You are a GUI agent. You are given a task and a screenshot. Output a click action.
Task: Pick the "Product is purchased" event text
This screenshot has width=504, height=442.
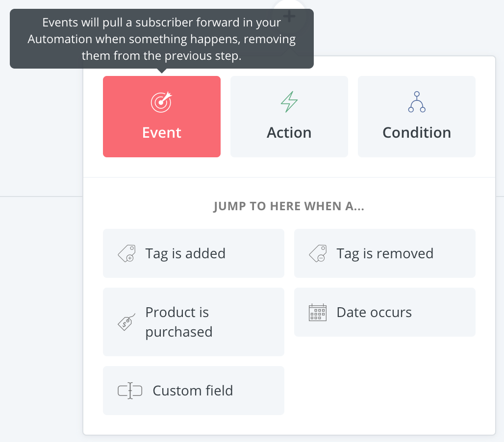coord(179,322)
